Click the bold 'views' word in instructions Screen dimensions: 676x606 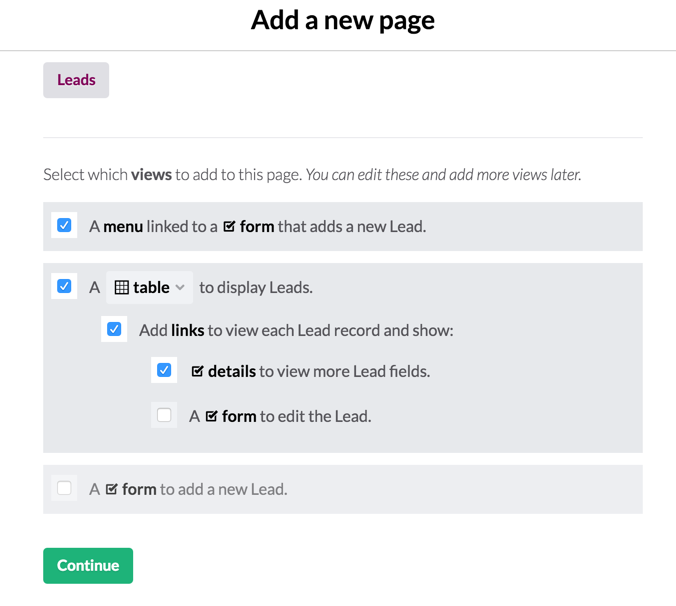[x=151, y=174]
